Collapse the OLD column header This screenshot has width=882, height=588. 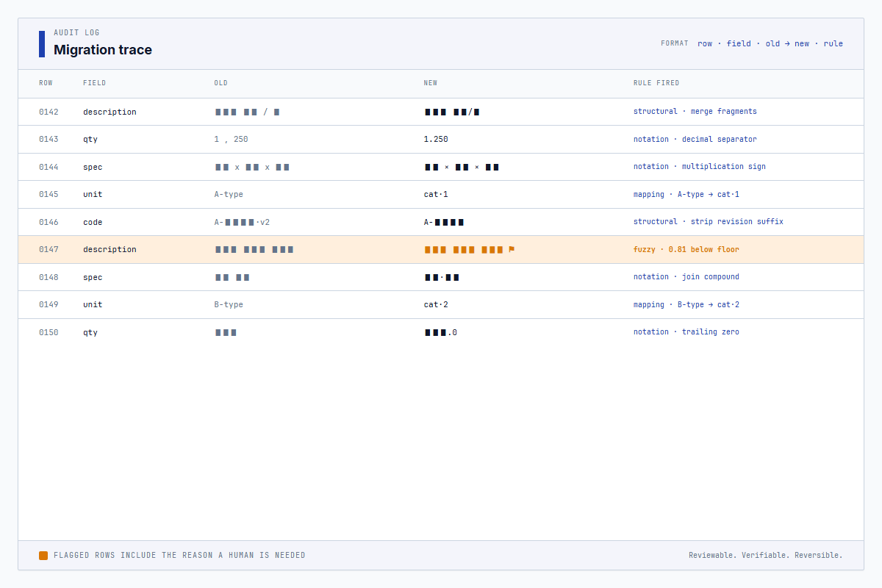(220, 83)
